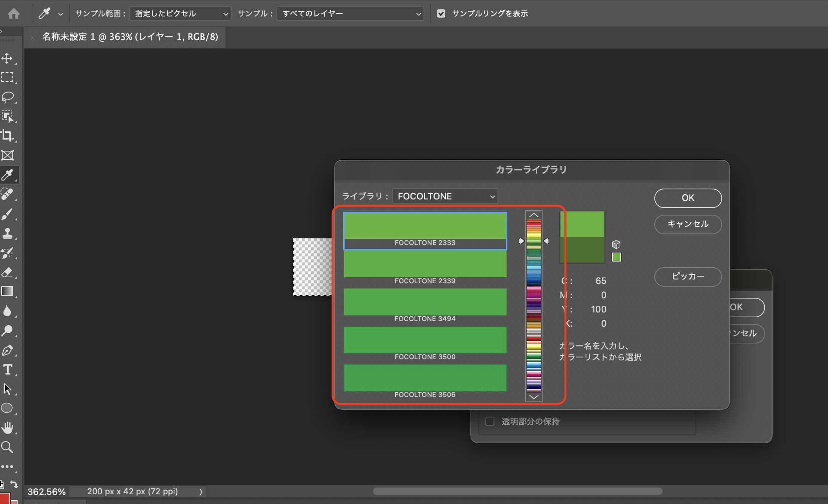
Task: Select the Lasso tool
Action: click(7, 97)
